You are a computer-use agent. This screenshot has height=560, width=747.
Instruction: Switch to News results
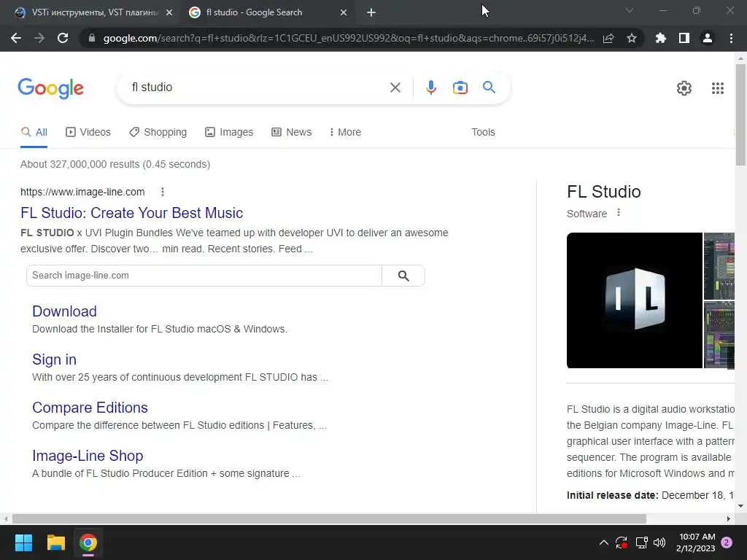point(292,133)
